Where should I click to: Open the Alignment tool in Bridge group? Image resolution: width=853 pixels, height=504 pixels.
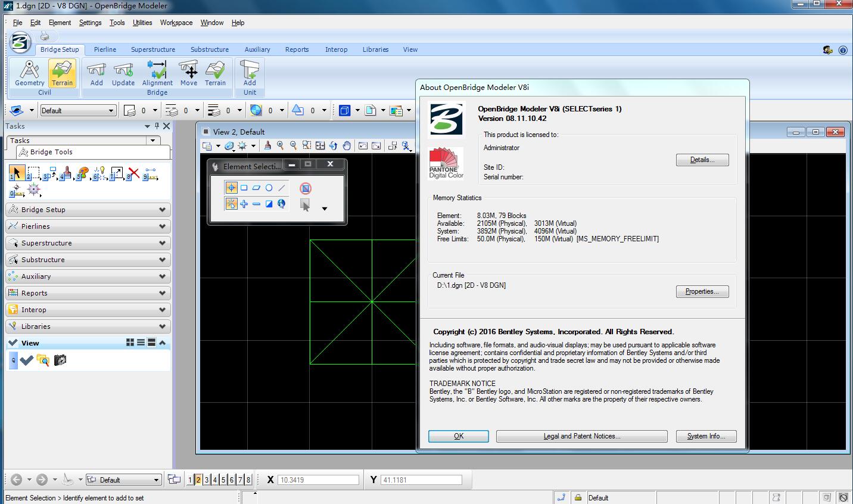(157, 73)
